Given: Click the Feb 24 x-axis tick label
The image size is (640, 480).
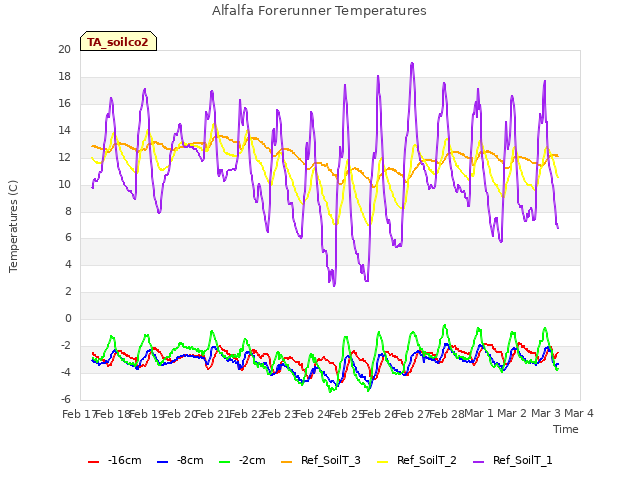Looking at the screenshot, I should [x=312, y=414].
